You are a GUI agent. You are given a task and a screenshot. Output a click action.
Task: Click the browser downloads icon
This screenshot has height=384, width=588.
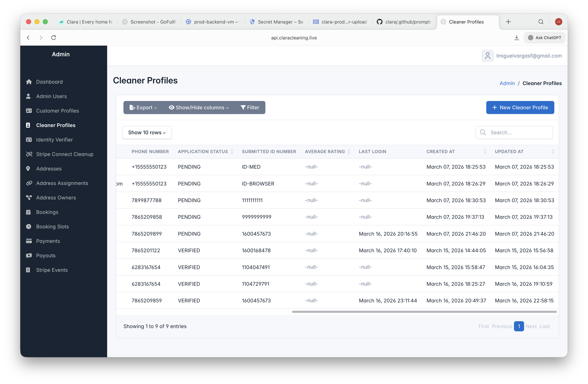pyautogui.click(x=517, y=37)
